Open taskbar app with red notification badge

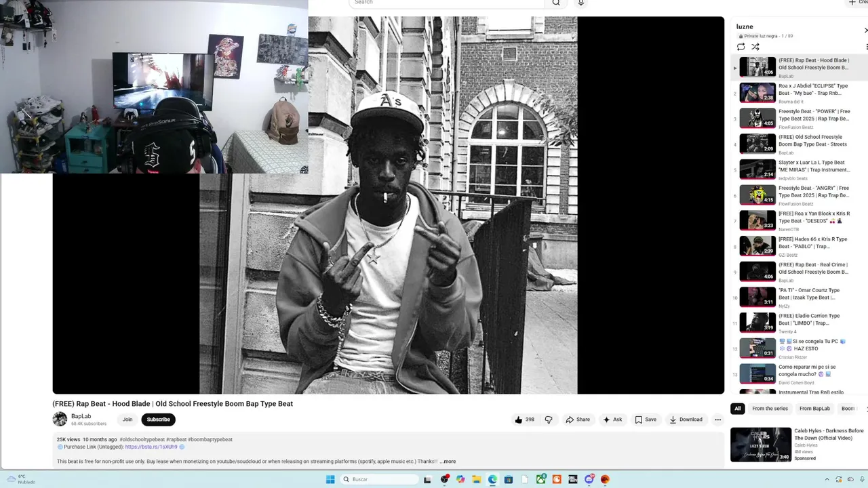[445, 479]
